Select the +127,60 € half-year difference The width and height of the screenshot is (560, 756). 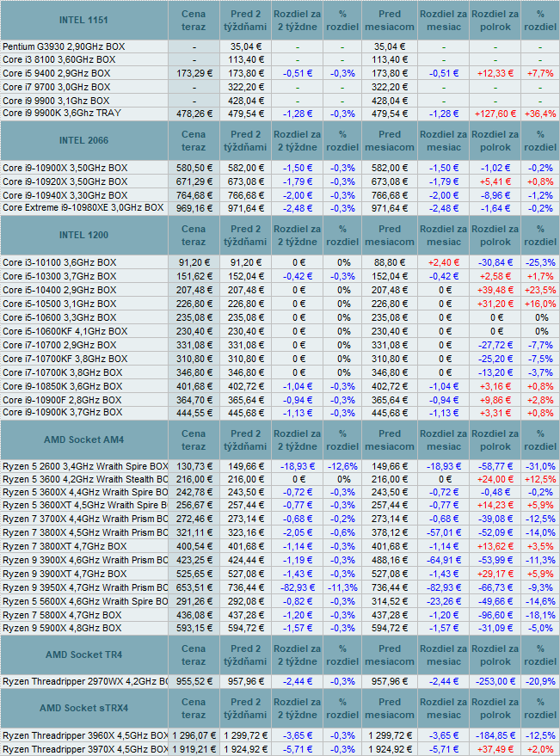[x=495, y=114]
